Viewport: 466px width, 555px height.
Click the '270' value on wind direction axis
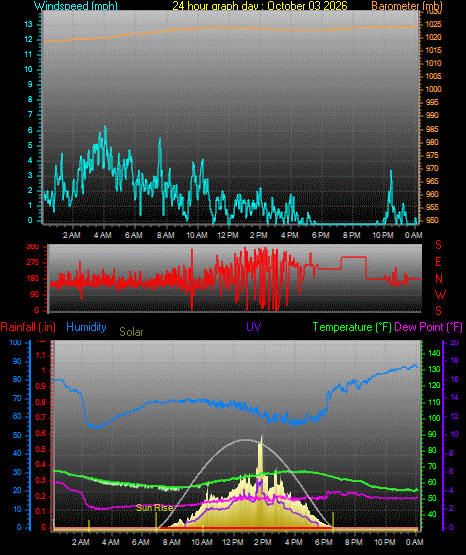coord(32,263)
